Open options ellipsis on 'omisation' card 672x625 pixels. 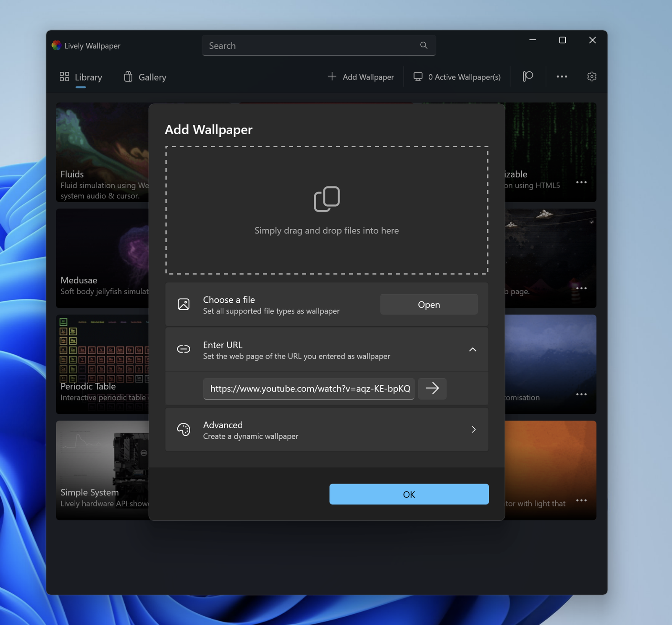click(581, 394)
